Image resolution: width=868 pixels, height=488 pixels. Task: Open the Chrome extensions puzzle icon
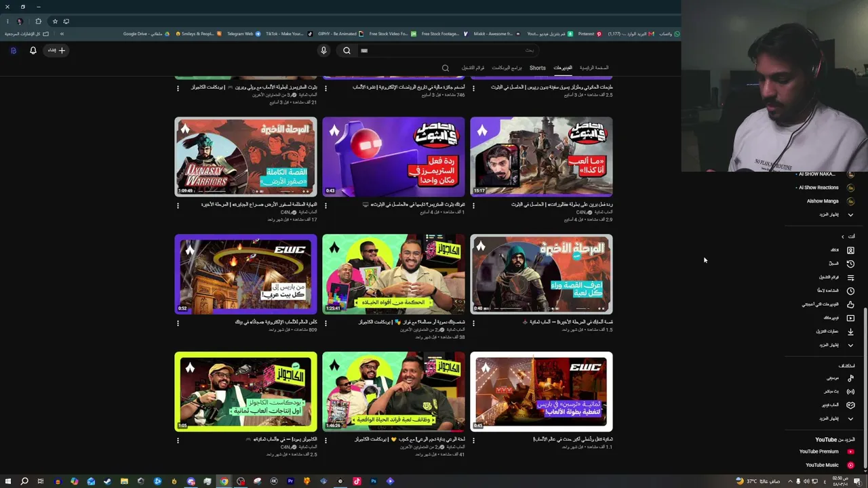[38, 21]
